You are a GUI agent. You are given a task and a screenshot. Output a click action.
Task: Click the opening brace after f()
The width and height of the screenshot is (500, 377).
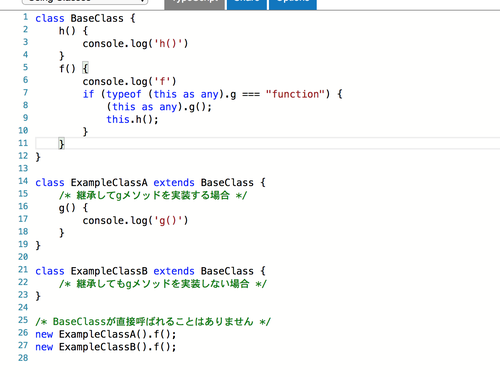point(85,69)
